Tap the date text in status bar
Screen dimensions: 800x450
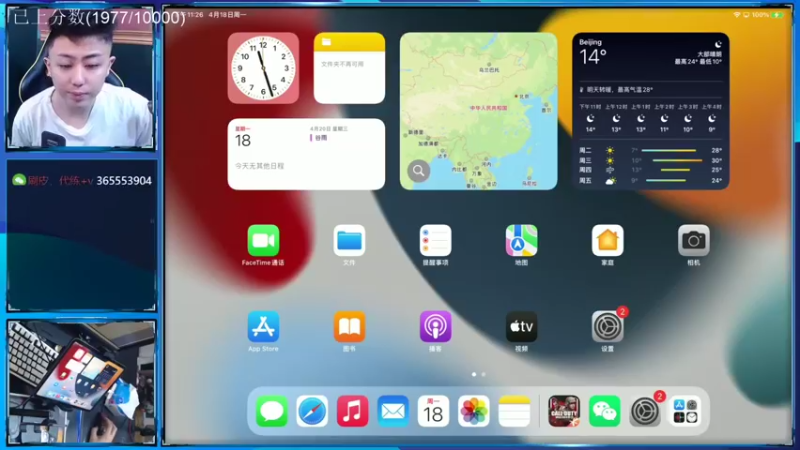[227, 15]
